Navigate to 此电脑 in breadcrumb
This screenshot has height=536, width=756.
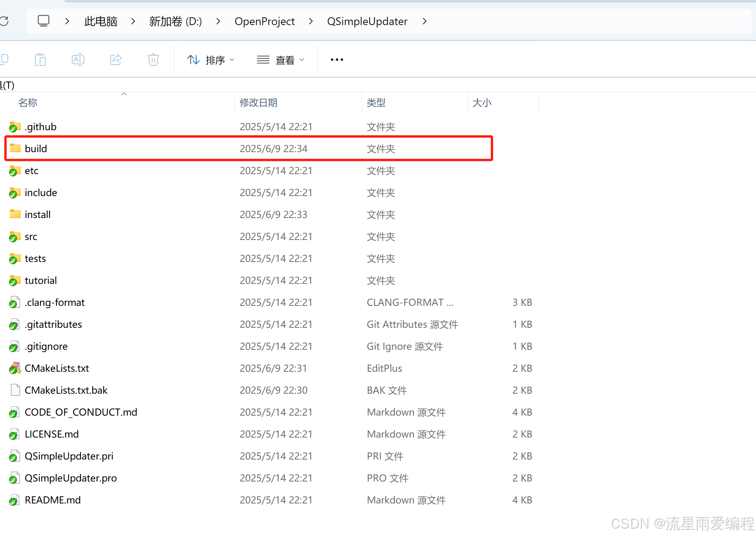[x=101, y=21]
